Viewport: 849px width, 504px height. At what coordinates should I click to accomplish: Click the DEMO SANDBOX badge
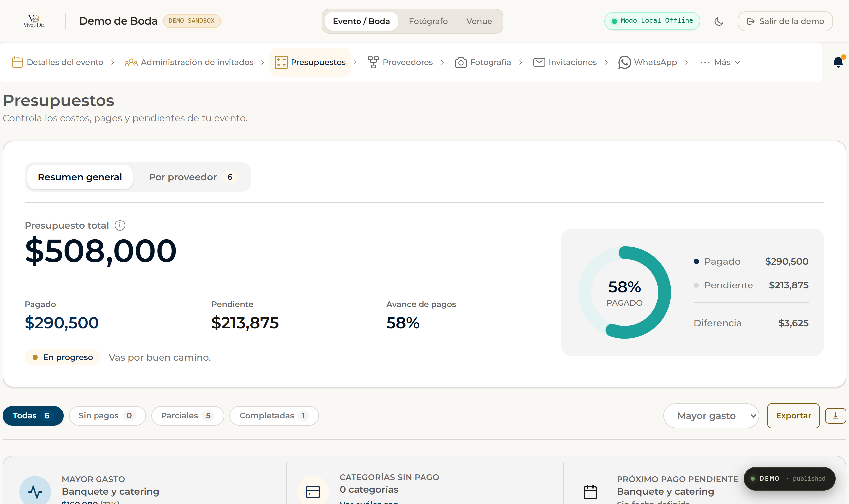(192, 21)
